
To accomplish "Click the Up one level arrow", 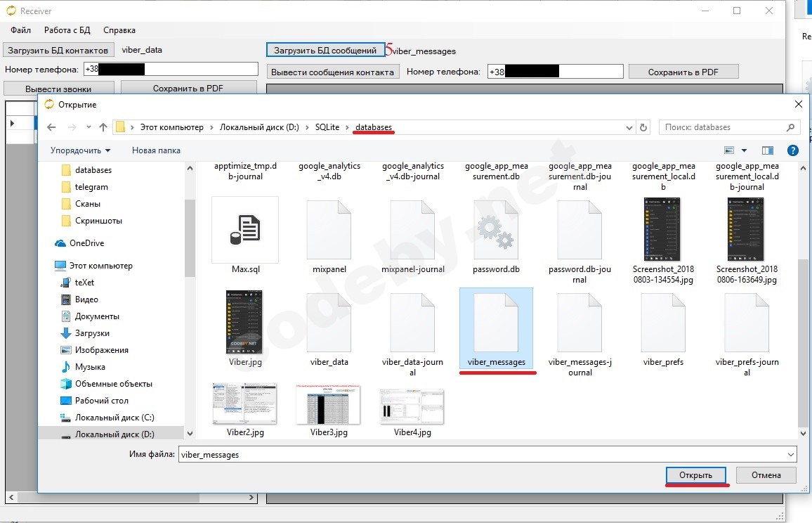I will coord(103,127).
